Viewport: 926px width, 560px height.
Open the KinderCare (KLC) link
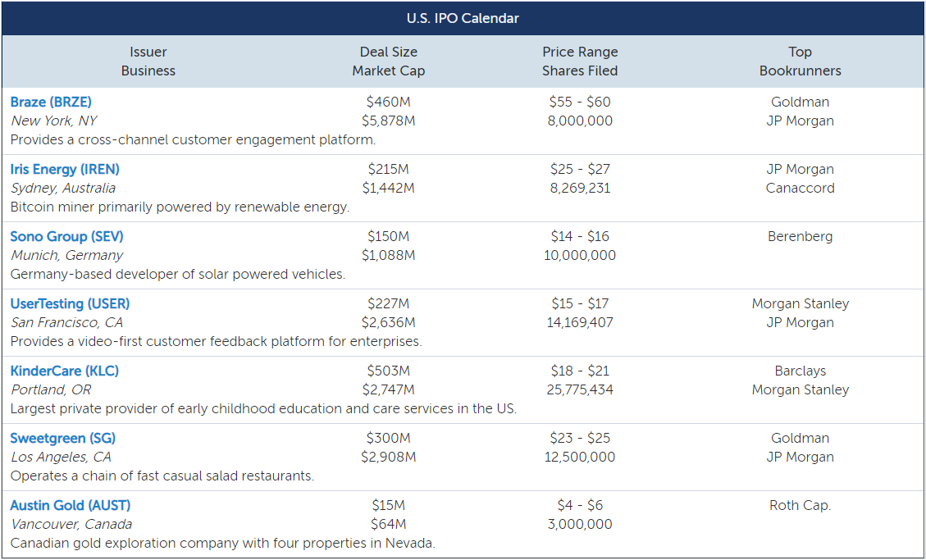(64, 371)
